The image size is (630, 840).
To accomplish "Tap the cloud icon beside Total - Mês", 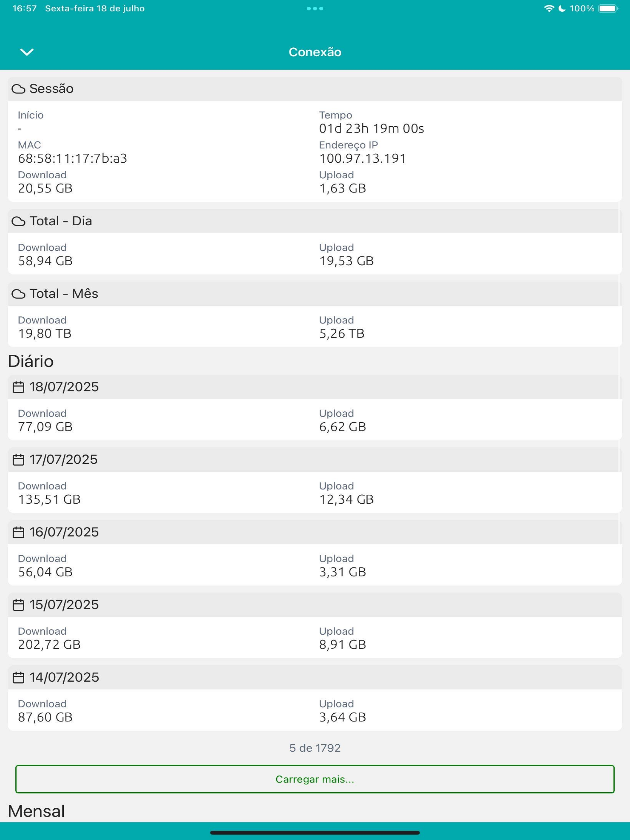I will pos(18,294).
